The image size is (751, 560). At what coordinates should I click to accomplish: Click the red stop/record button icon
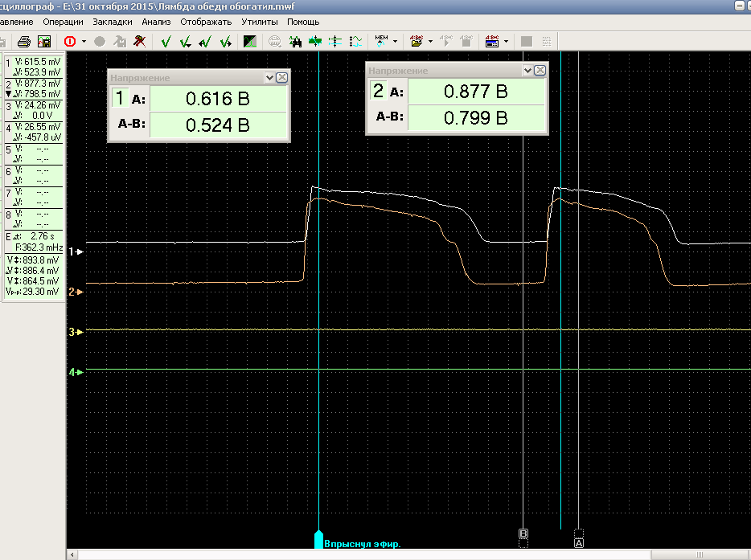pos(70,41)
